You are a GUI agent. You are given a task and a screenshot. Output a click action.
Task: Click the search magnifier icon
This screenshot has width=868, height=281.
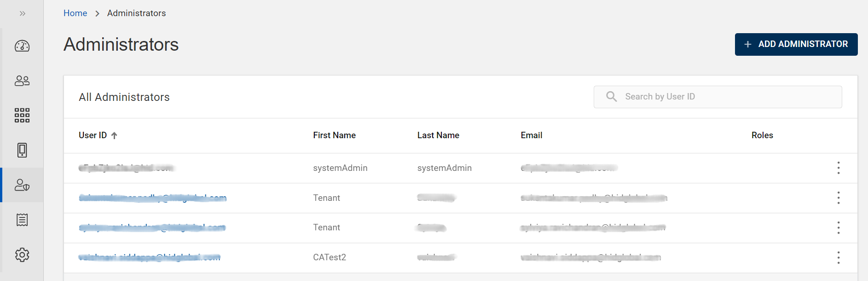click(611, 97)
